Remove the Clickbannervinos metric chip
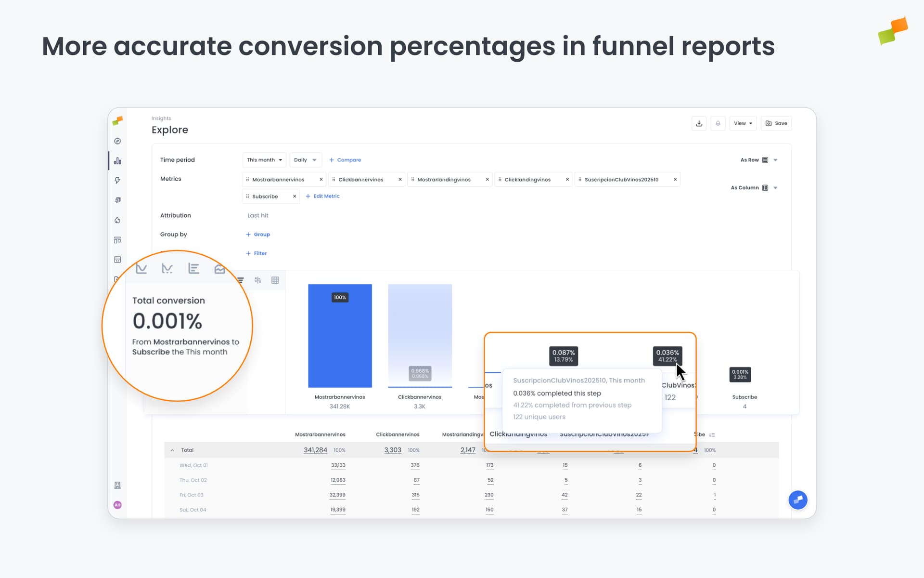The height and width of the screenshot is (578, 924). click(400, 179)
